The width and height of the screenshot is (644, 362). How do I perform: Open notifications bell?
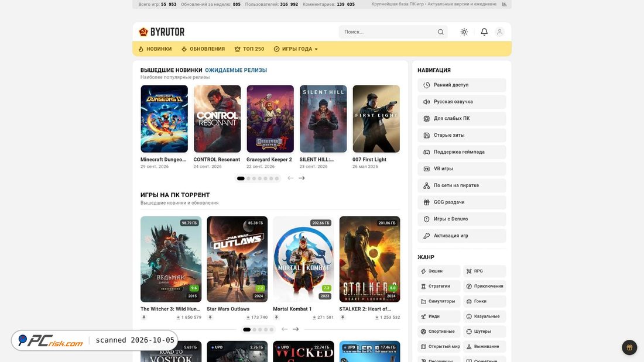(x=484, y=32)
